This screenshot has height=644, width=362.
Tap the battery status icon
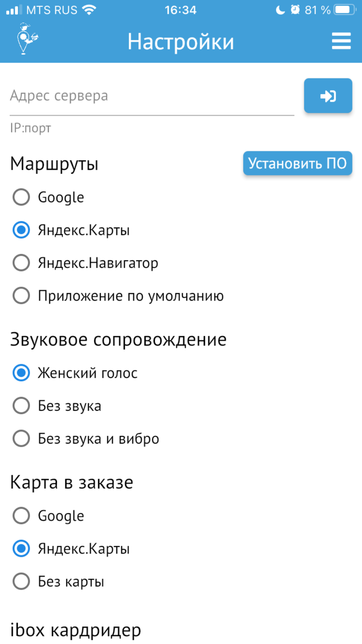(345, 10)
